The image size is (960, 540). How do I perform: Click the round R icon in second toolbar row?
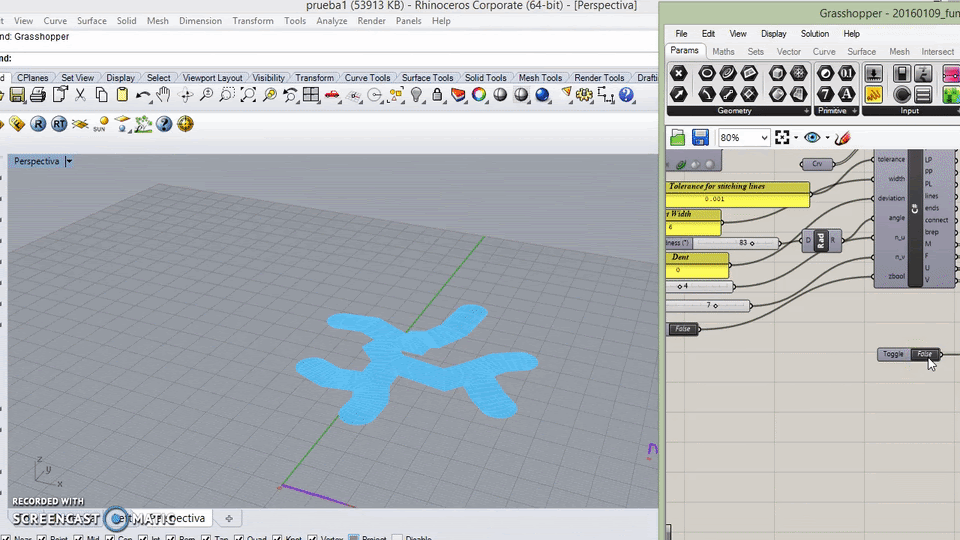click(38, 124)
